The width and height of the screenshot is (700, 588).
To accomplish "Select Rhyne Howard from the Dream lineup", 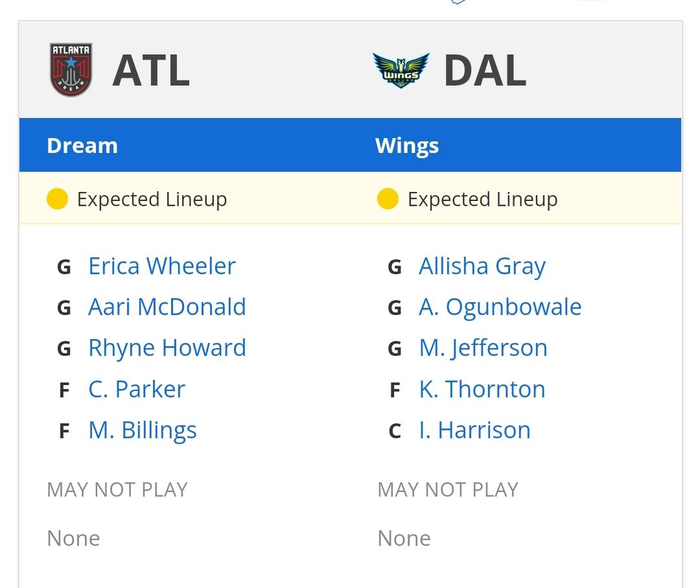I will (x=167, y=347).
